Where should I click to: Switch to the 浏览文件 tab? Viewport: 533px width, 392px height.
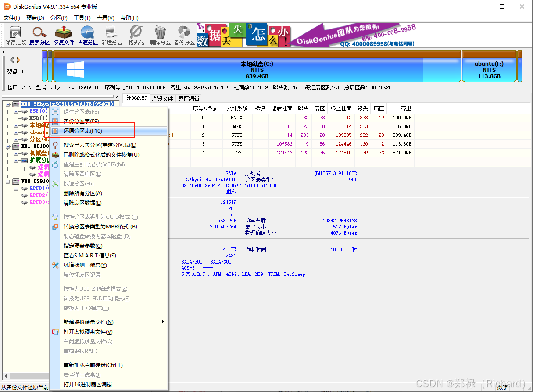[162, 99]
